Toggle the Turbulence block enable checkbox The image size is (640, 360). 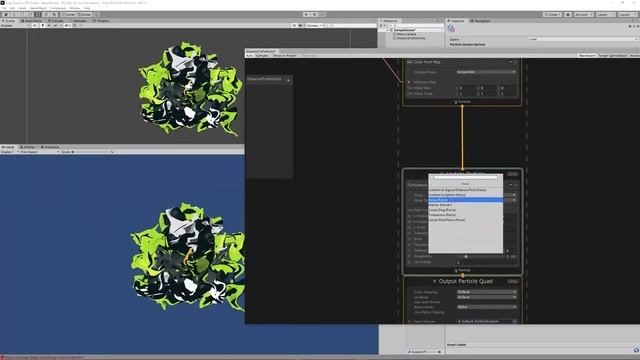511,185
